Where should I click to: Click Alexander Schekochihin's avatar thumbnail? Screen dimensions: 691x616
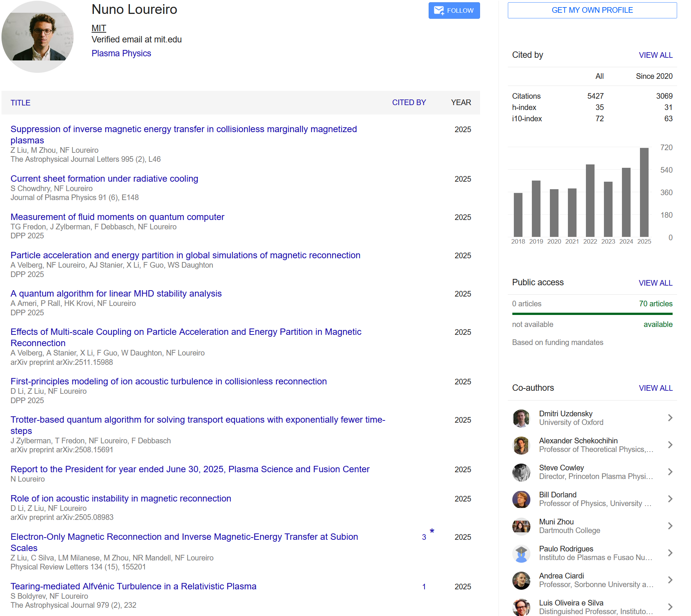(521, 446)
